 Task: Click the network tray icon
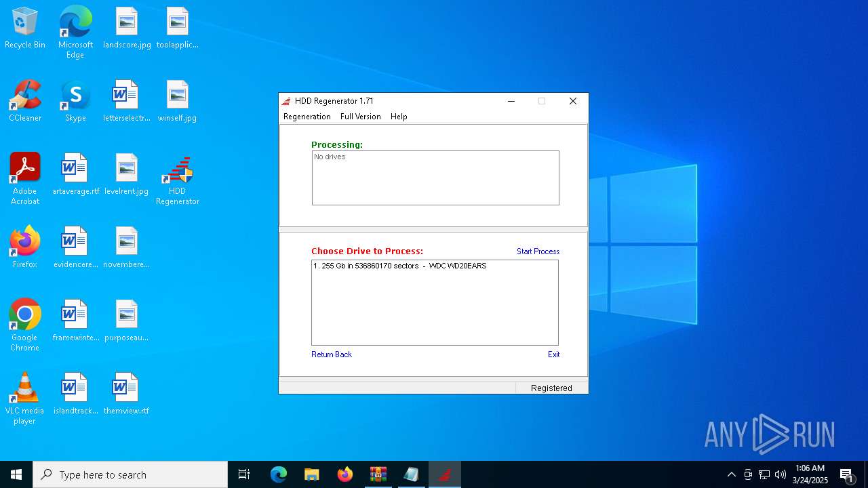(764, 474)
